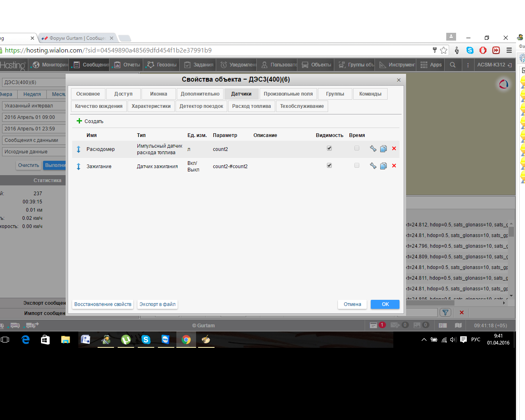The height and width of the screenshot is (420, 525).
Task: Uncheck Видимость checkbox for Расходомер
Action: pyautogui.click(x=329, y=148)
